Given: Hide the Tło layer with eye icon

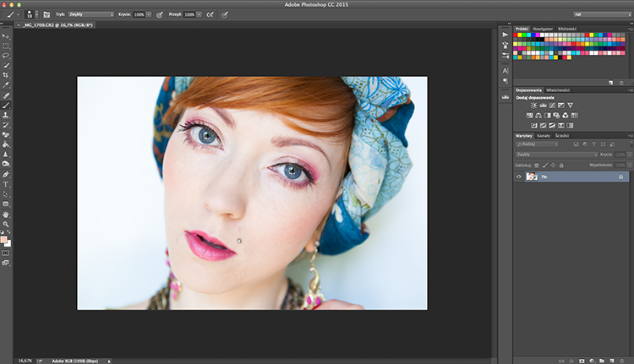Looking at the screenshot, I should [519, 177].
